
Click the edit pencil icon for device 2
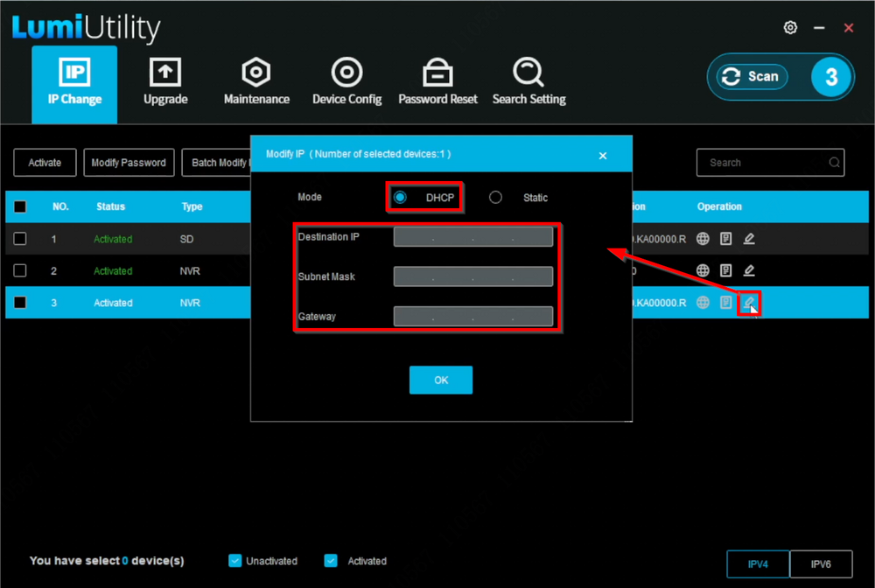point(749,271)
